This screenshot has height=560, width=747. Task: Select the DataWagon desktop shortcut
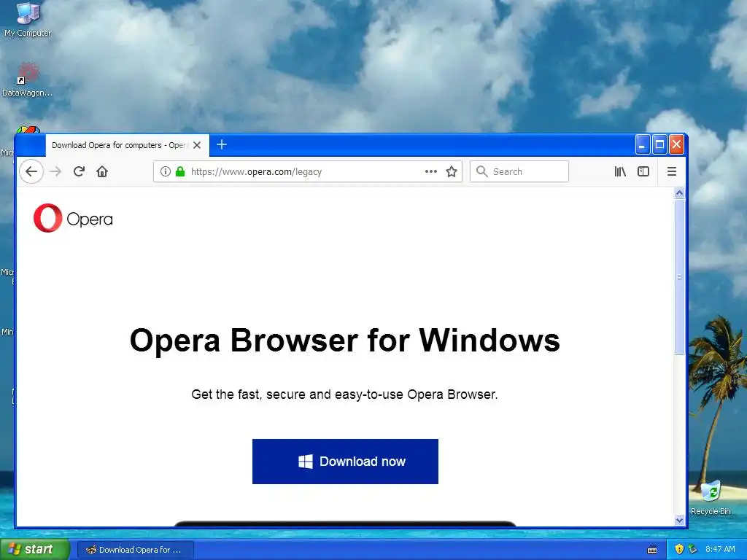click(28, 80)
